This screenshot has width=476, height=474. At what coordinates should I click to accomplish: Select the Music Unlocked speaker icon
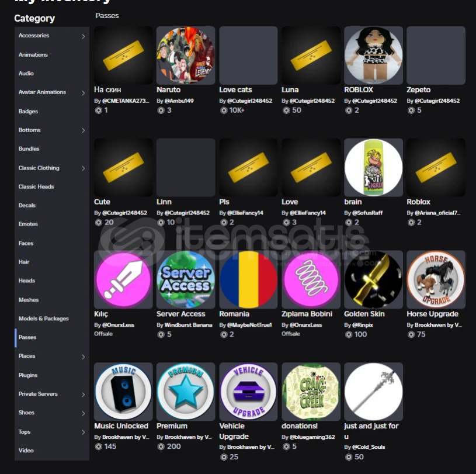(x=123, y=392)
